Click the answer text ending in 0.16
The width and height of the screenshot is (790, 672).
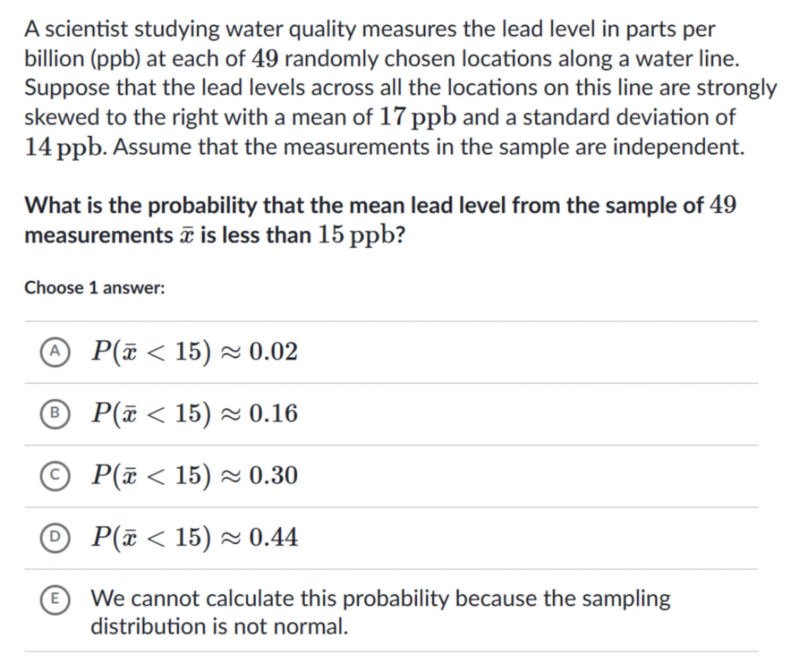tap(194, 413)
